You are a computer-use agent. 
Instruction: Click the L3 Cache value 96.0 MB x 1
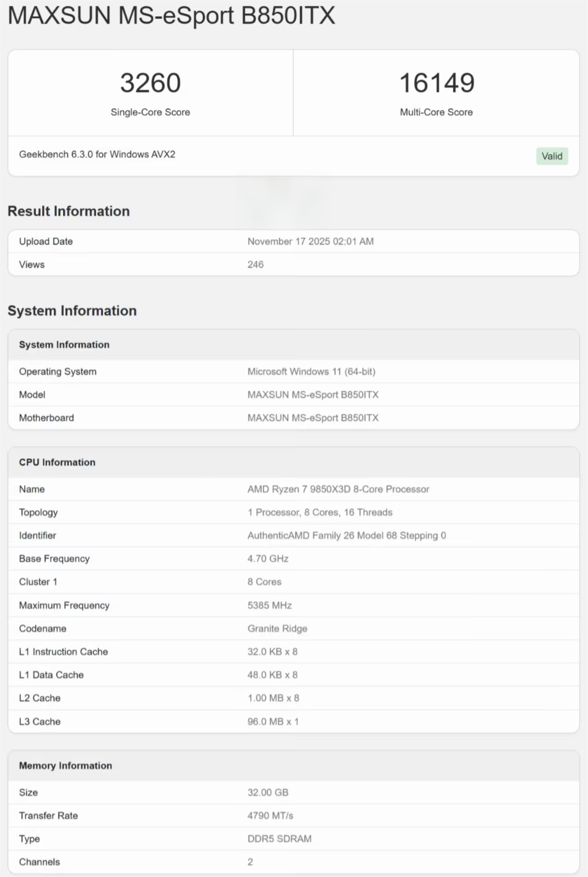[273, 722]
